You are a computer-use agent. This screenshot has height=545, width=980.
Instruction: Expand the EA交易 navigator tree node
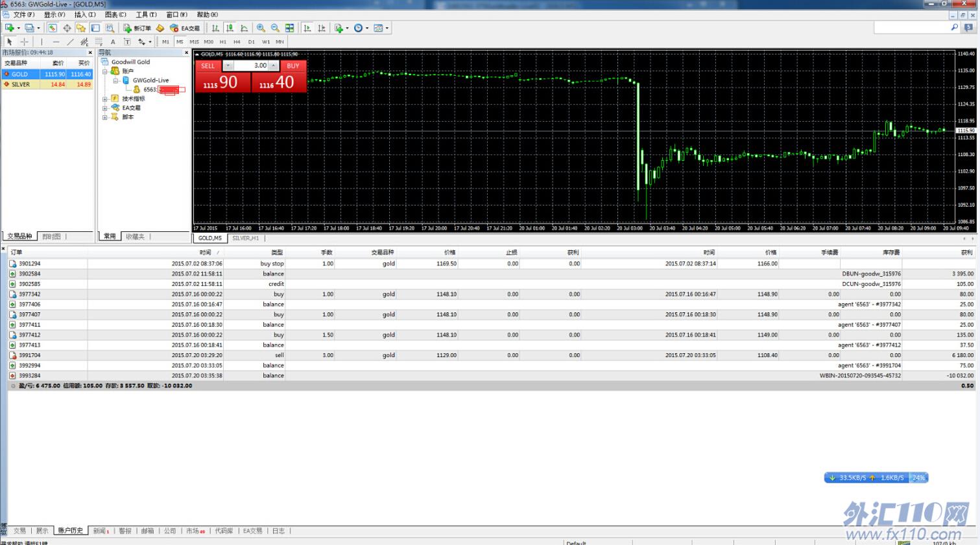pyautogui.click(x=105, y=108)
